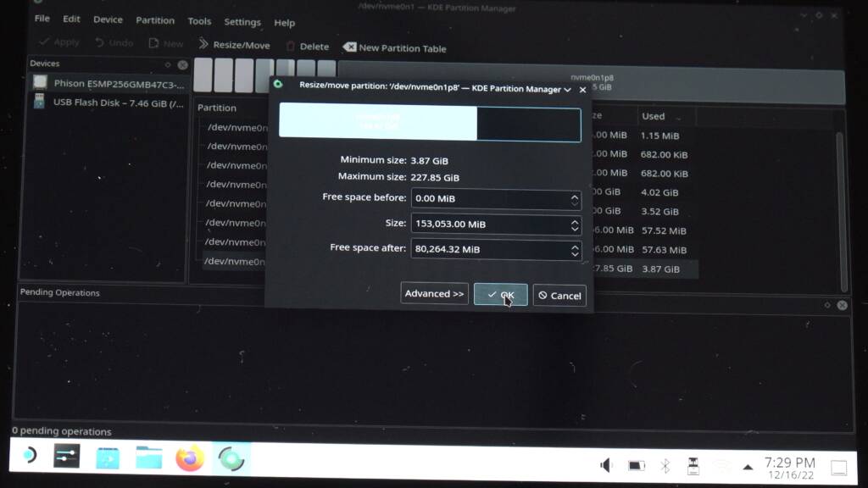868x488 pixels.
Task: Click the 57.63 MiB used cell
Action: coord(664,250)
